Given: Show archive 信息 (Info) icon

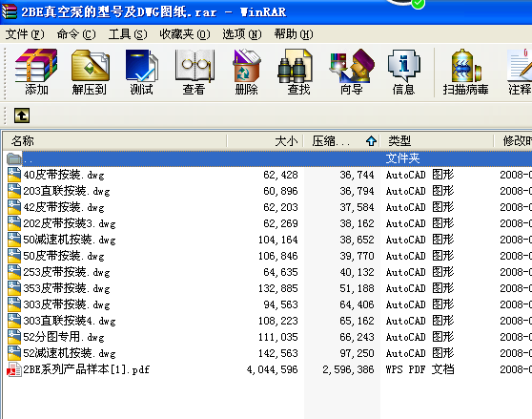Looking at the screenshot, I should coord(403,66).
